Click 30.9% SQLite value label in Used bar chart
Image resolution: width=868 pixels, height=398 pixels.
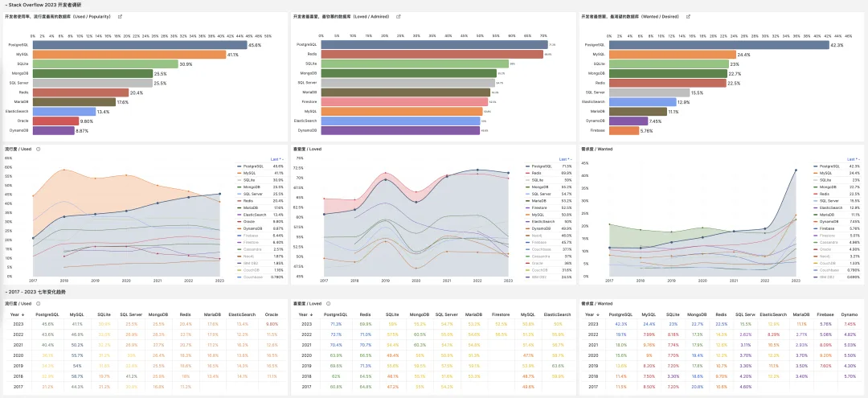pos(186,64)
